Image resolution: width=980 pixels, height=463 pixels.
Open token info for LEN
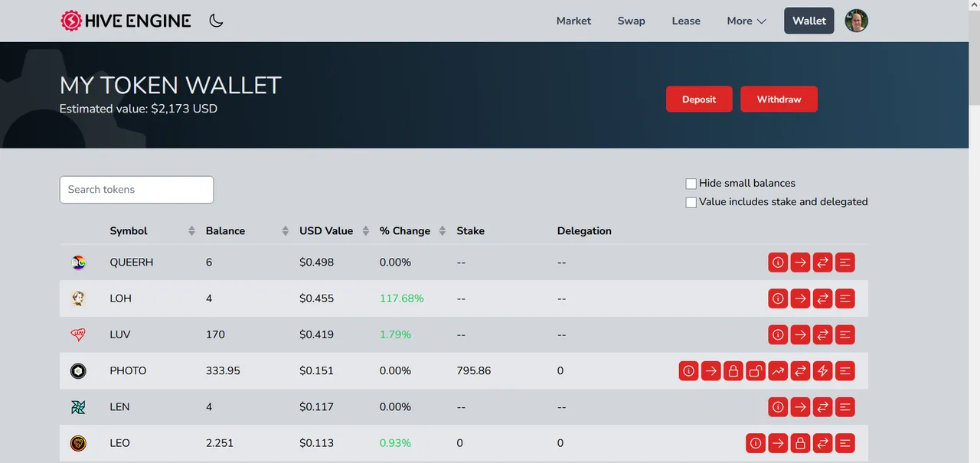point(778,407)
